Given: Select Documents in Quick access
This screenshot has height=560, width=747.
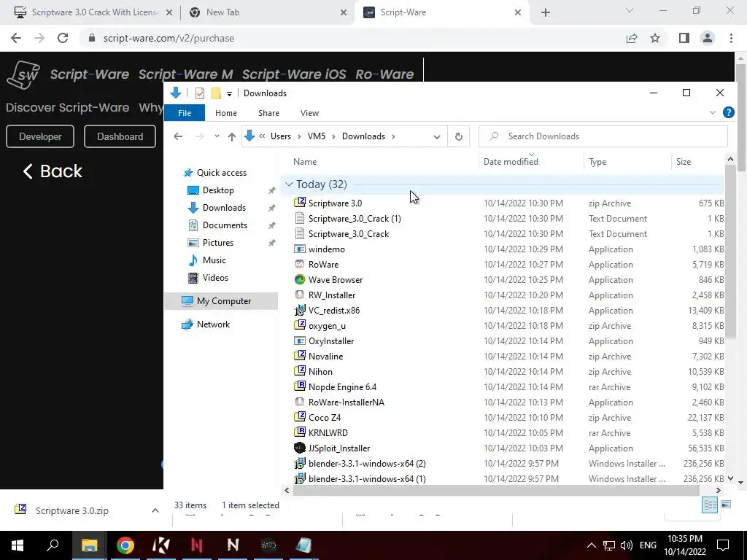Looking at the screenshot, I should click(225, 225).
